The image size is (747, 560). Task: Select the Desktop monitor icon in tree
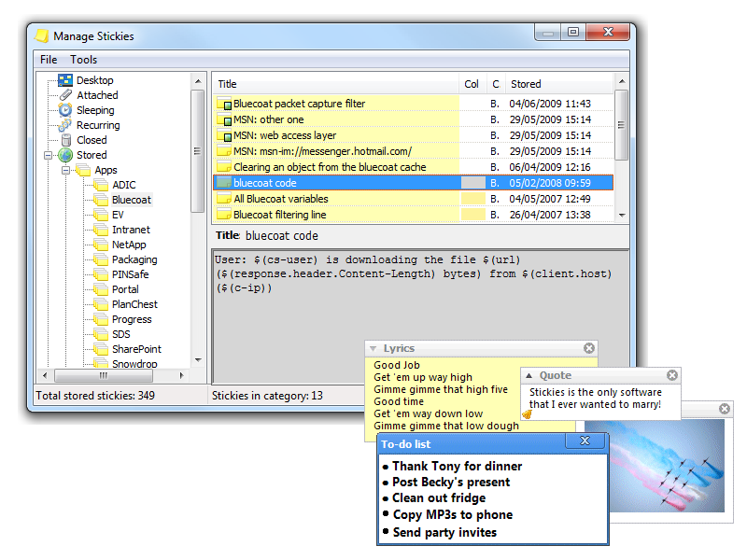[65, 80]
